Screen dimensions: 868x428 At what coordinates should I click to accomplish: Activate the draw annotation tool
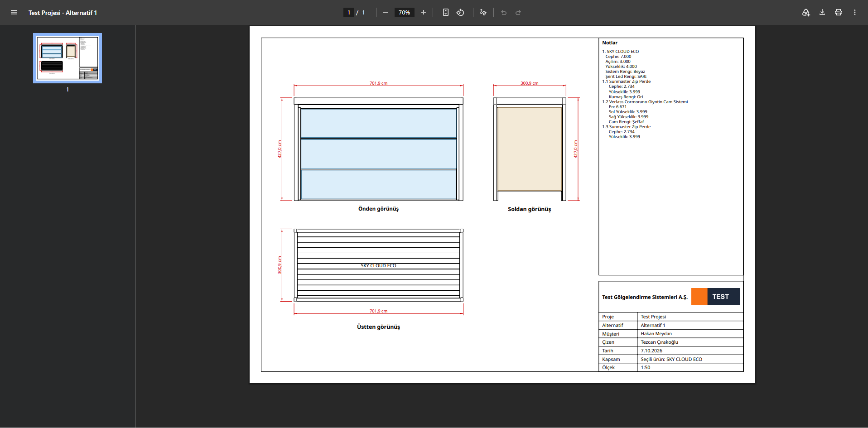pos(483,13)
